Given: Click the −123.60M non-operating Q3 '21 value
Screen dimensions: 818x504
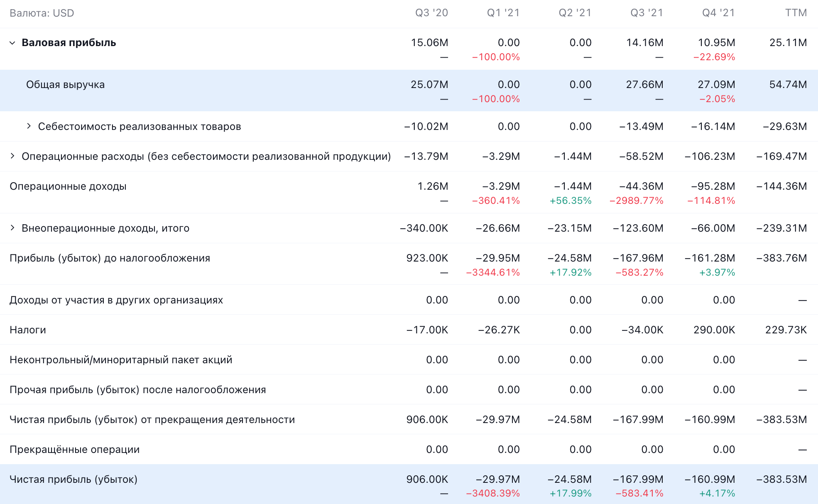Looking at the screenshot, I should [x=638, y=228].
